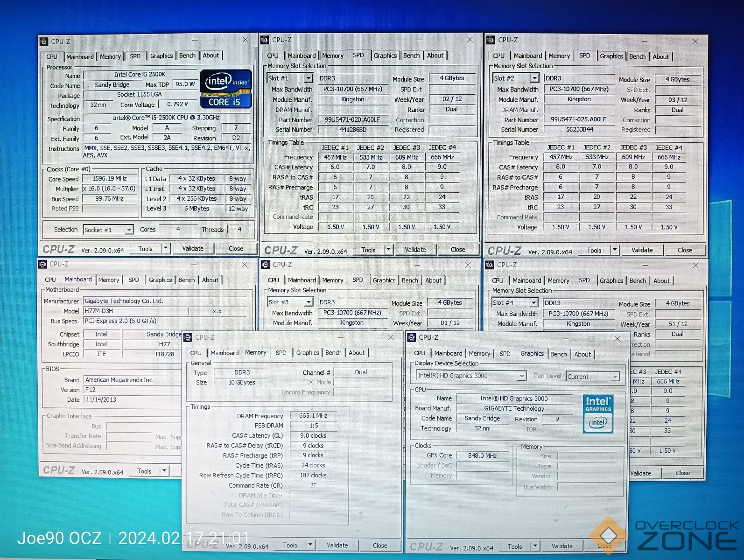This screenshot has width=744, height=560.
Task: Click the Intel Graphics logo badge
Action: 598,413
